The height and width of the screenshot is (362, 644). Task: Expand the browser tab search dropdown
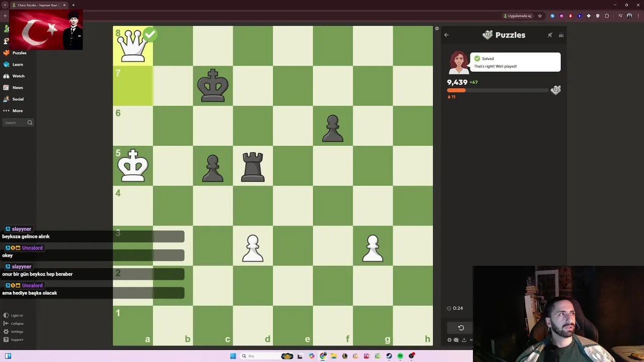point(5,5)
